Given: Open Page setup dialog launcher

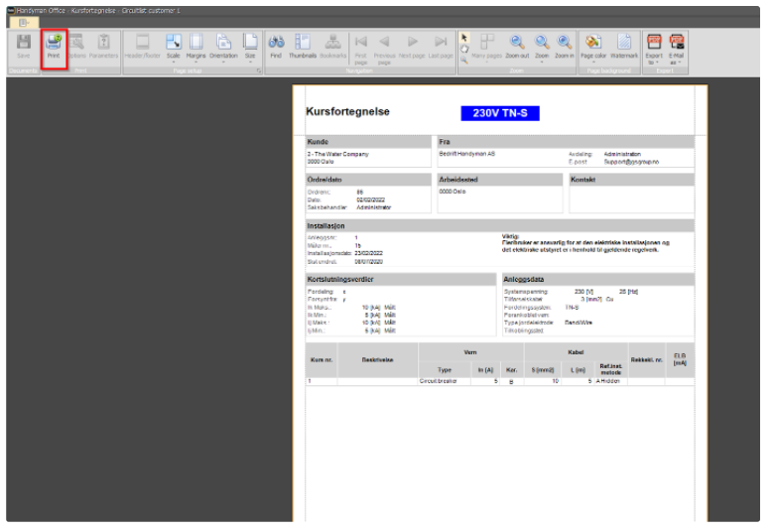Looking at the screenshot, I should point(258,71).
